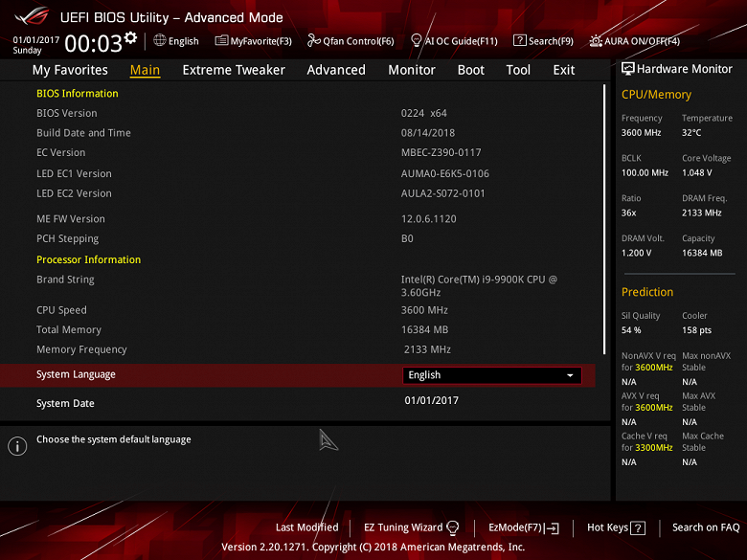Click Temperature 32°C reading

pyautogui.click(x=691, y=133)
